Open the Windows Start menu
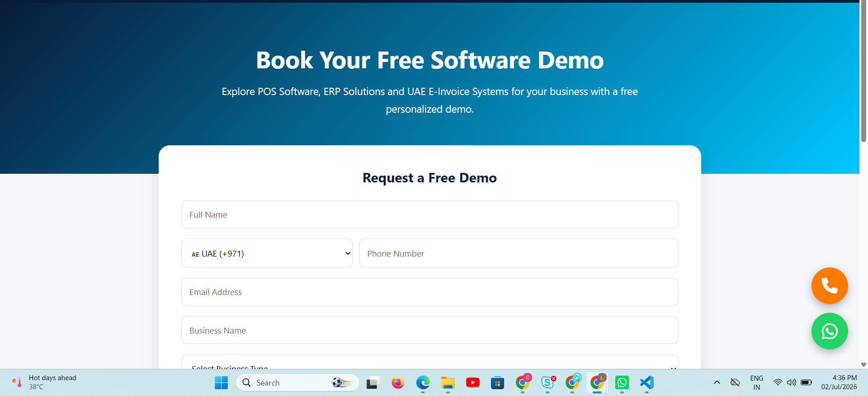The image size is (868, 396). (221, 383)
